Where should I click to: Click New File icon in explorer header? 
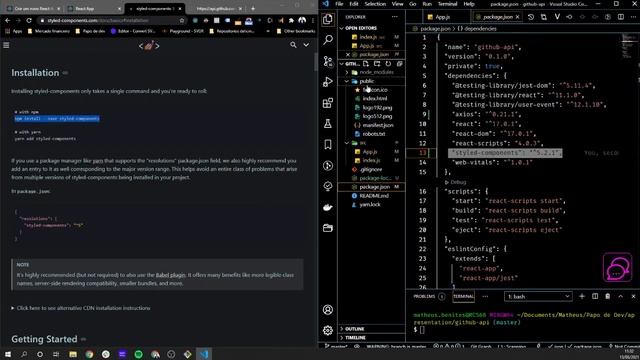366,64
